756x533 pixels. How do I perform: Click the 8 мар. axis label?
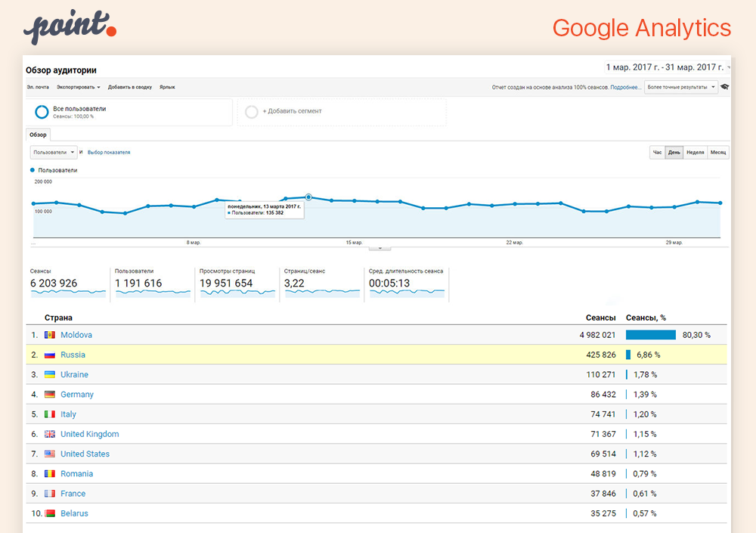pyautogui.click(x=194, y=242)
